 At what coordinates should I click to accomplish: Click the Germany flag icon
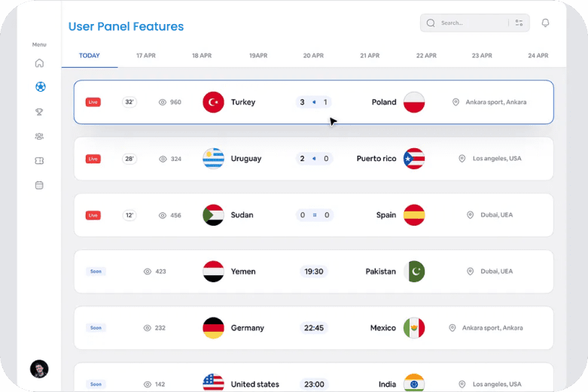(x=213, y=328)
